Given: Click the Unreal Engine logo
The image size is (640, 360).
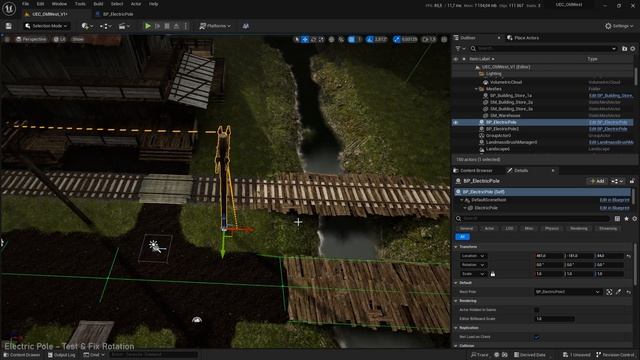Looking at the screenshot, I should click(9, 9).
